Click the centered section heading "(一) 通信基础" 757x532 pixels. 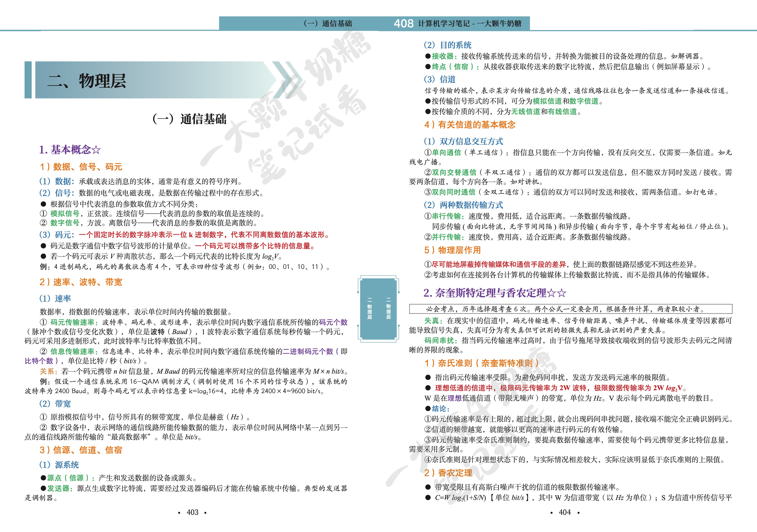(189, 119)
